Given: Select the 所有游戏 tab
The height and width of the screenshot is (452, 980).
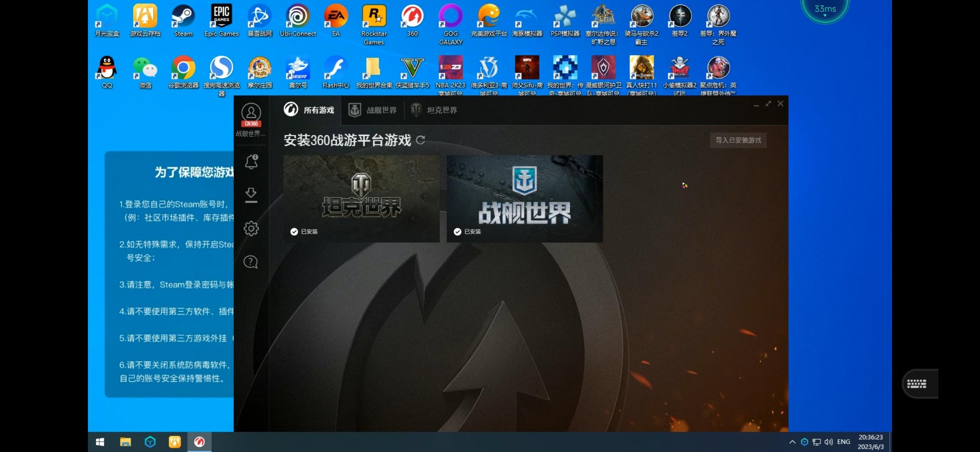Looking at the screenshot, I should tap(309, 110).
